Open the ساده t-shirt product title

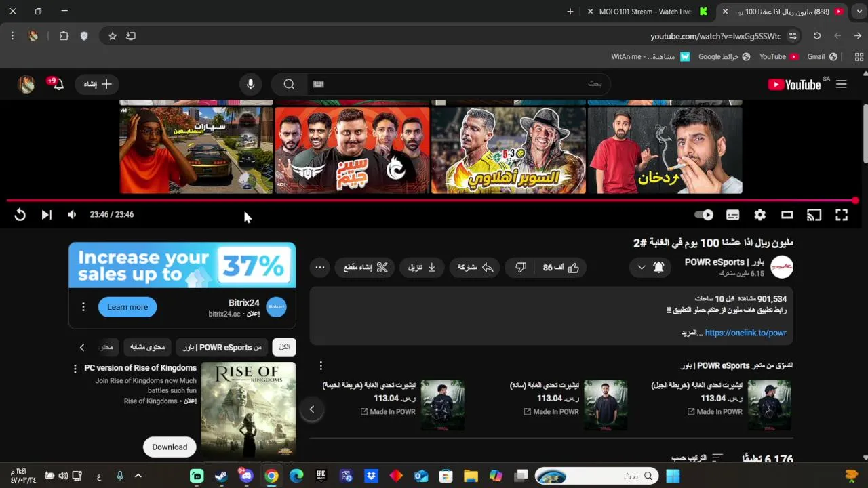tap(545, 385)
